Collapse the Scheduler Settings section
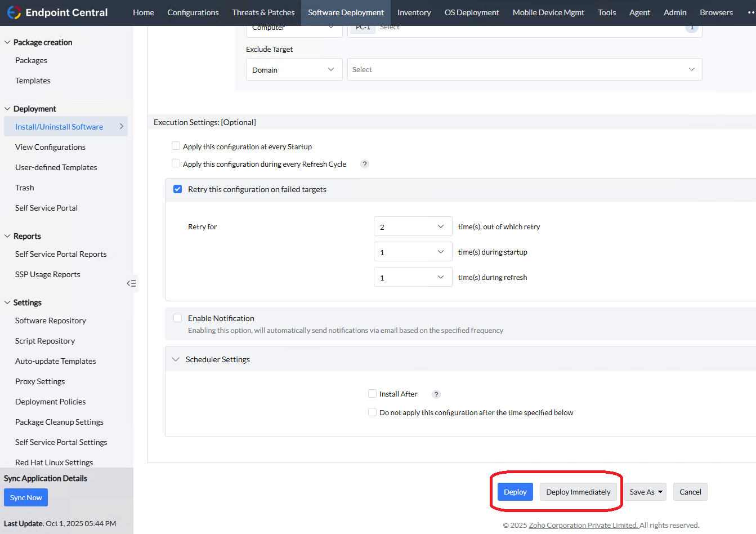756x534 pixels. pos(176,359)
